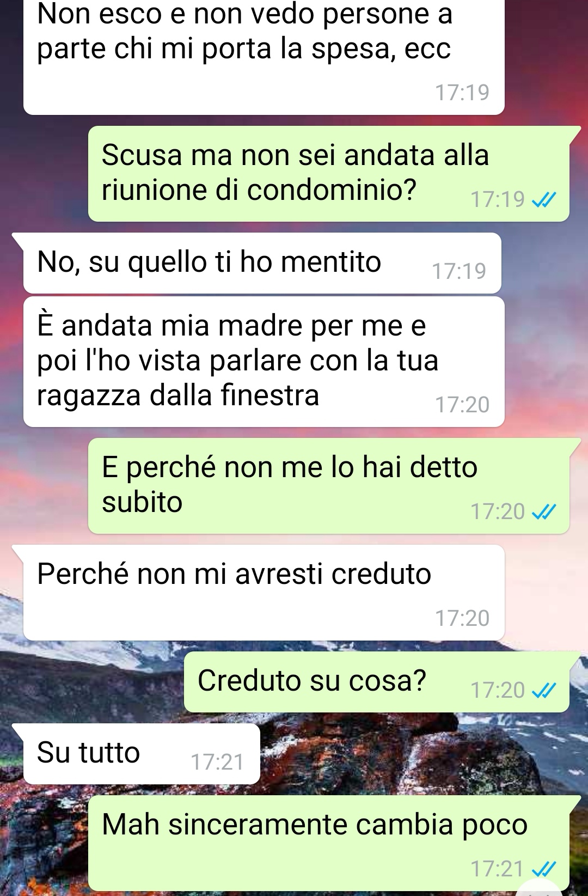Viewport: 588px width, 896px height.
Task: Tap 17:19 timestamp on 'ti ho mentito' message
Action: (459, 271)
